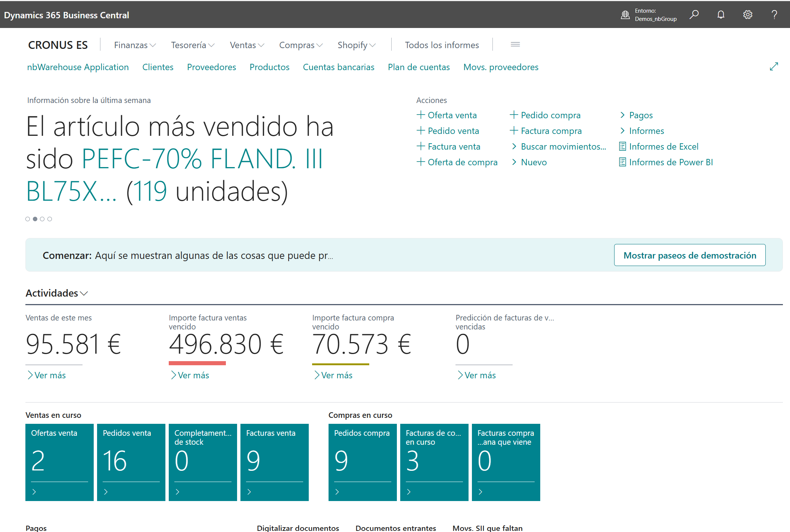The width and height of the screenshot is (790, 532).
Task: Open the Facturas de compra en curso tile
Action: [434, 462]
